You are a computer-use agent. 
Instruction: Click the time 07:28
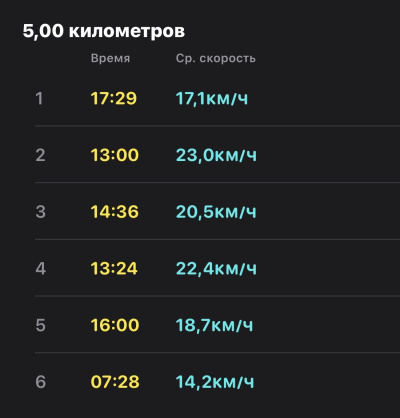point(115,382)
